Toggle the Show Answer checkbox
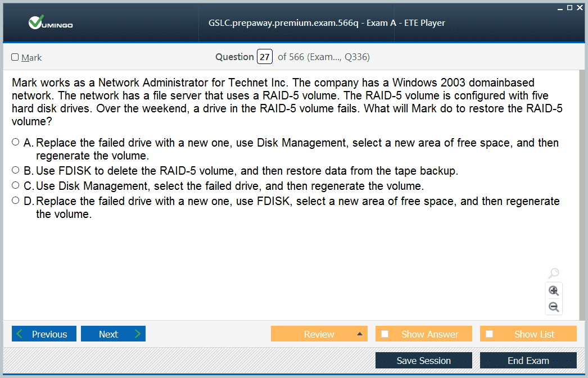This screenshot has height=378, width=588. point(385,334)
